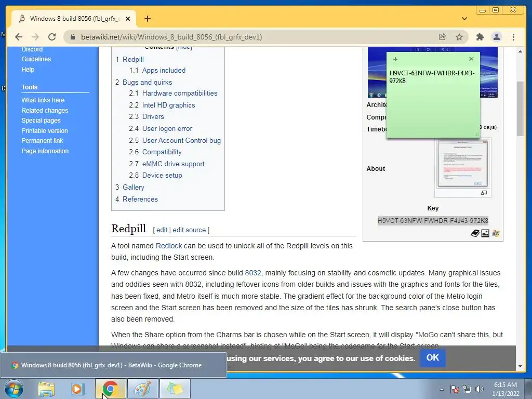This screenshot has height=399, width=532.
Task: Click the BA icon in infobox
Action: [x=496, y=233]
